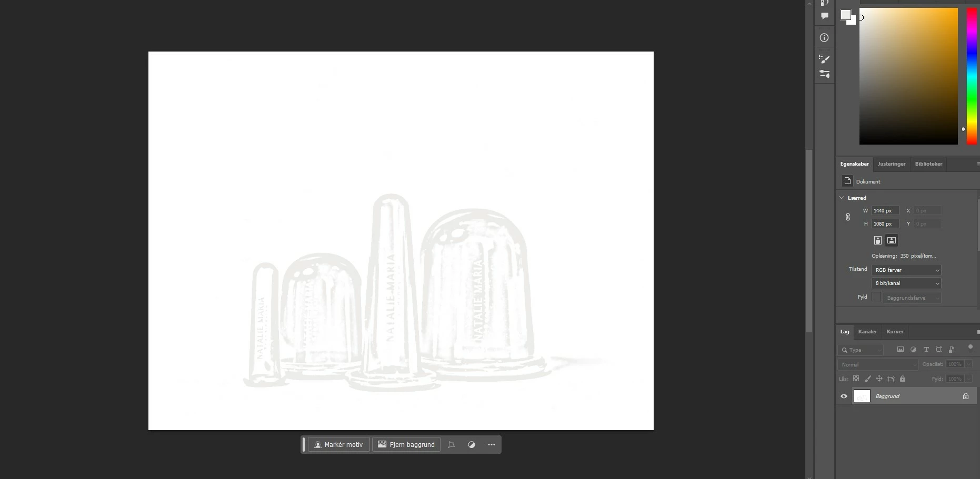The image size is (980, 479).
Task: Open the Opacitet slider dropdown arrow
Action: 968,364
